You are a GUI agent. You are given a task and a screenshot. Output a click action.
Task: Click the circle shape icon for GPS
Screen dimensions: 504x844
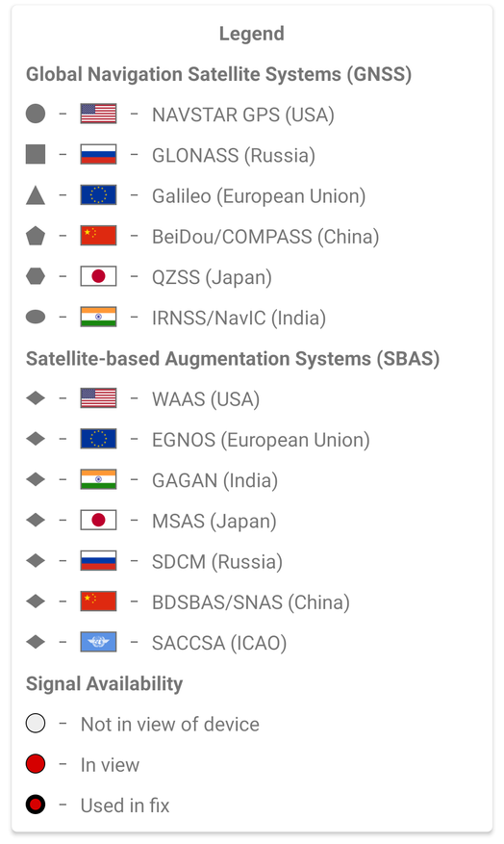click(36, 114)
